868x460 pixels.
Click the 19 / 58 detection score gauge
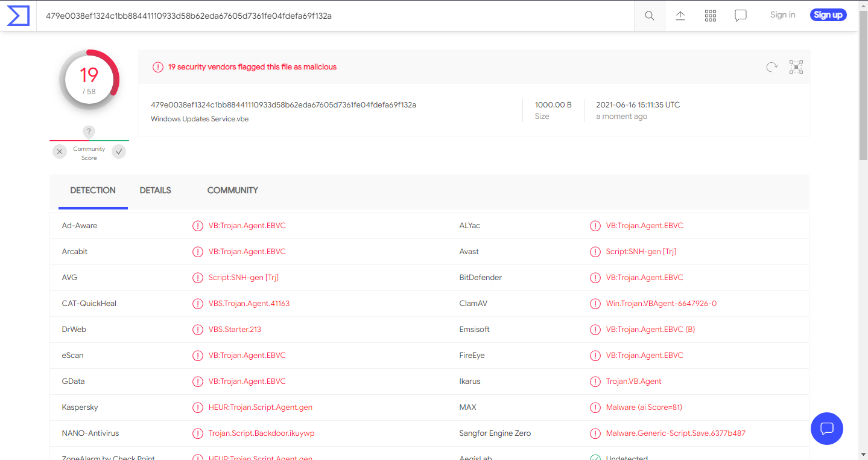click(89, 80)
